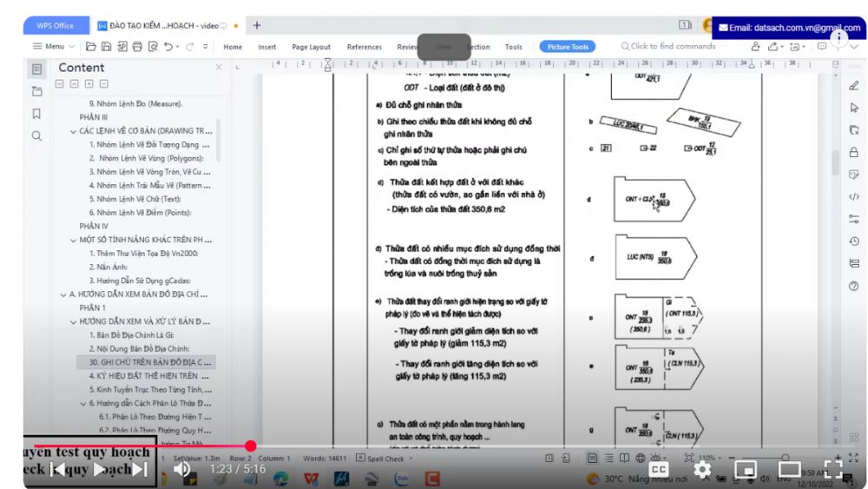Open a new tab with plus button
Image resolution: width=868 pixels, height=489 pixels.
tap(257, 25)
